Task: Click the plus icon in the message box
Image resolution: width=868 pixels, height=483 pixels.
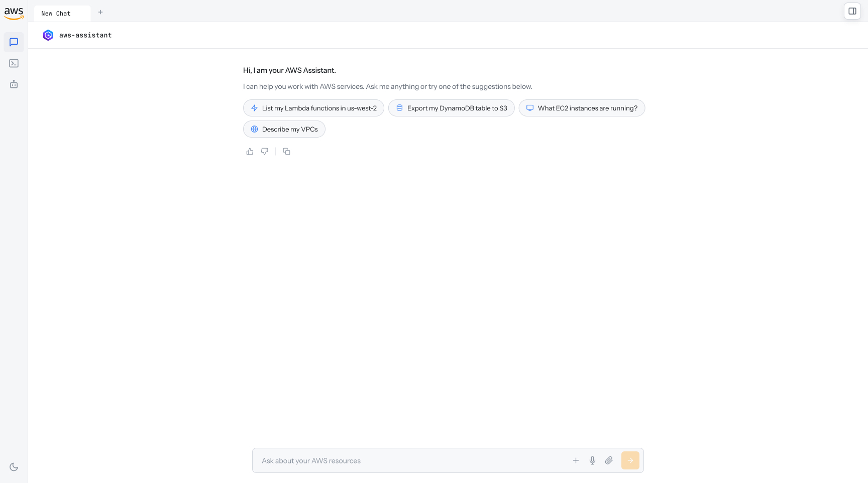Action: coord(576,460)
